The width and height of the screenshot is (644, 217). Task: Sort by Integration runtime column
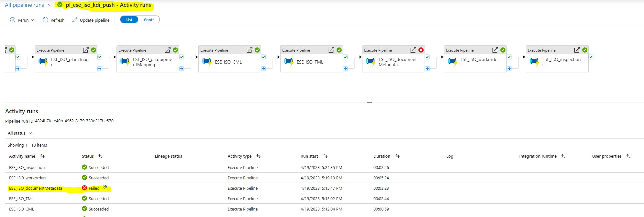pos(564,156)
